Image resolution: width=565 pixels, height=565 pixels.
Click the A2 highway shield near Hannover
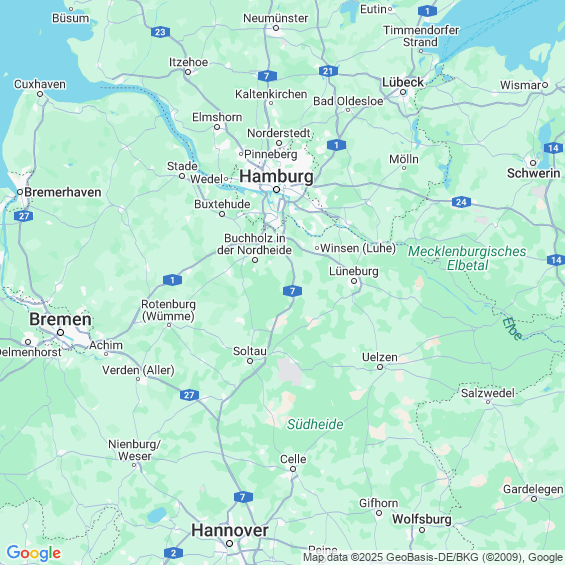(x=173, y=553)
